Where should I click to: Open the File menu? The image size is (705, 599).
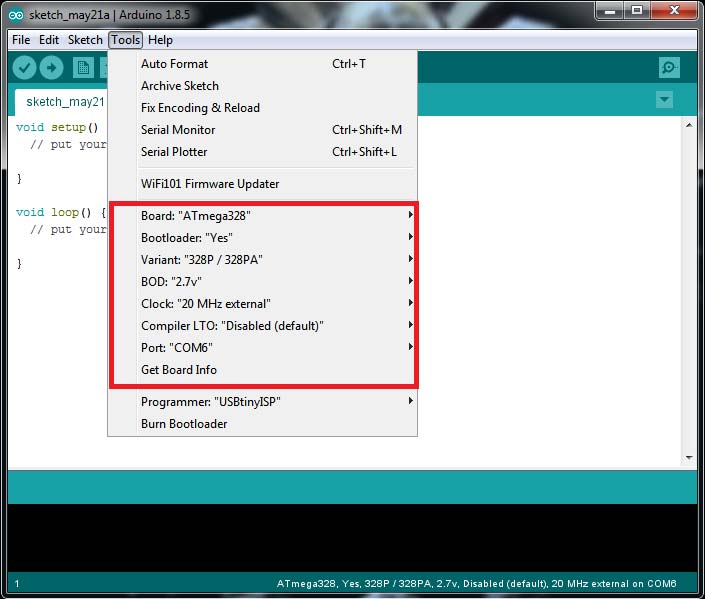click(x=21, y=40)
